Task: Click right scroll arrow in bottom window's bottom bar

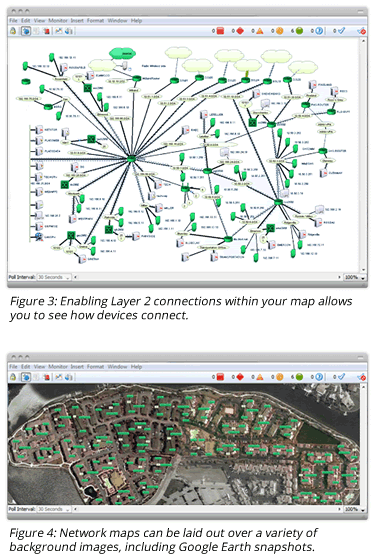Action: (340, 509)
